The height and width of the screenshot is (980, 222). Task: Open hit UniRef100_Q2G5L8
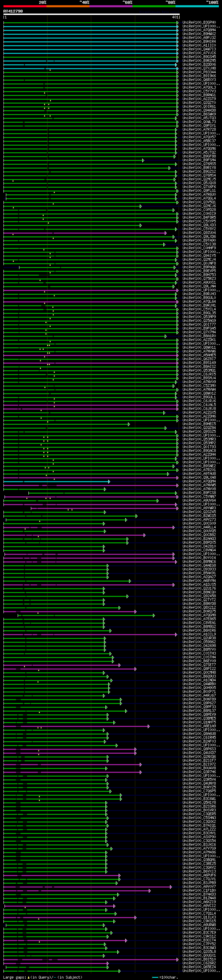click(199, 951)
